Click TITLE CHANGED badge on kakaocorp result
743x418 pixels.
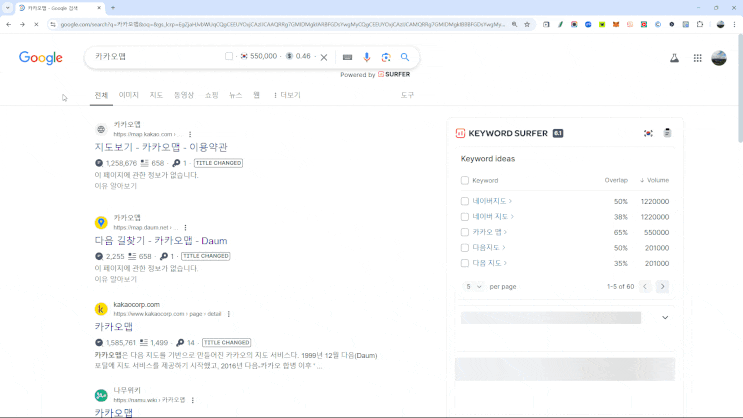227,343
